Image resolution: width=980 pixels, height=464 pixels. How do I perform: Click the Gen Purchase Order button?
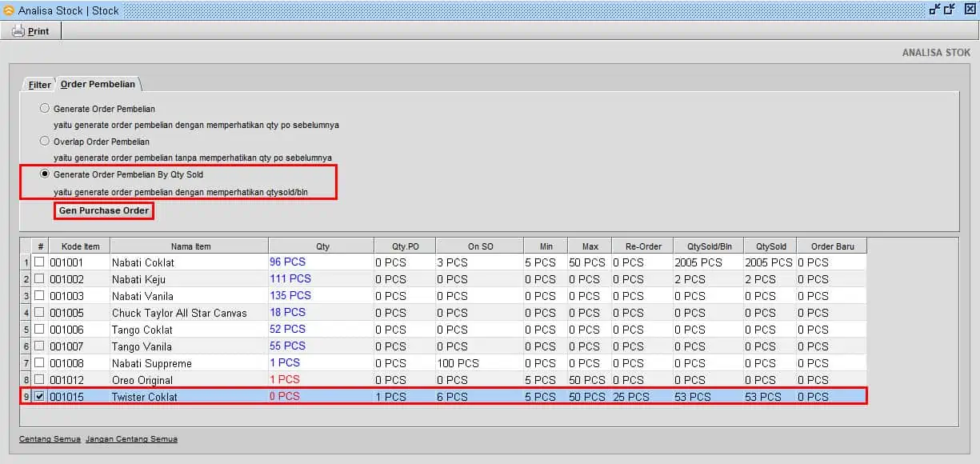(x=104, y=210)
